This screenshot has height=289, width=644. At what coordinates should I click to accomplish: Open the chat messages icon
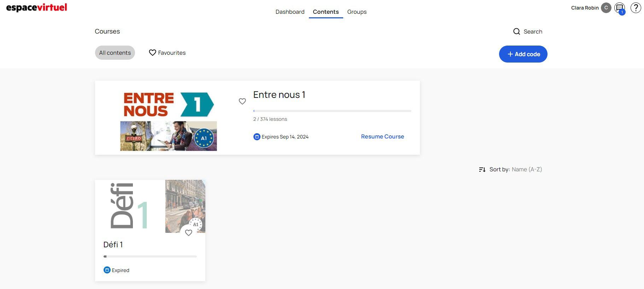click(619, 8)
